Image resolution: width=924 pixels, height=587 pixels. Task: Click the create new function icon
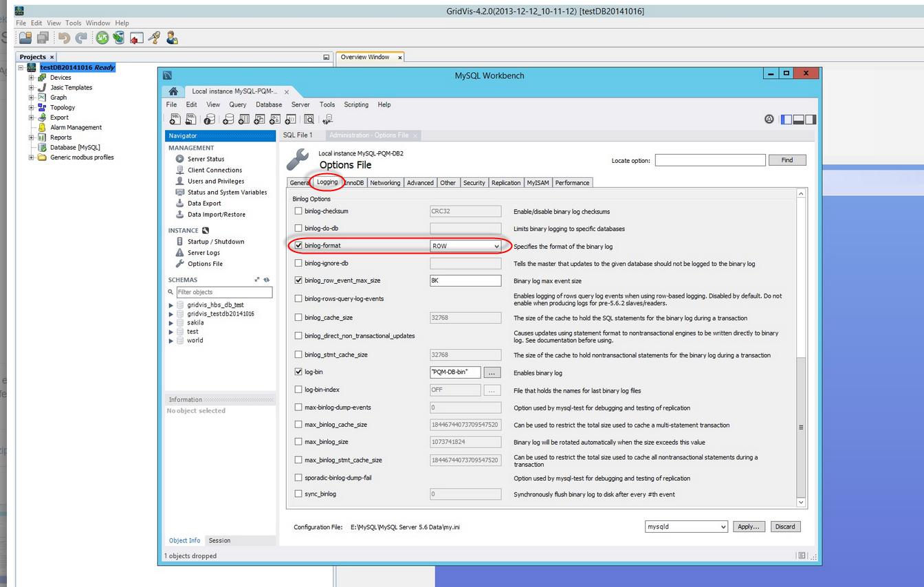(x=291, y=120)
